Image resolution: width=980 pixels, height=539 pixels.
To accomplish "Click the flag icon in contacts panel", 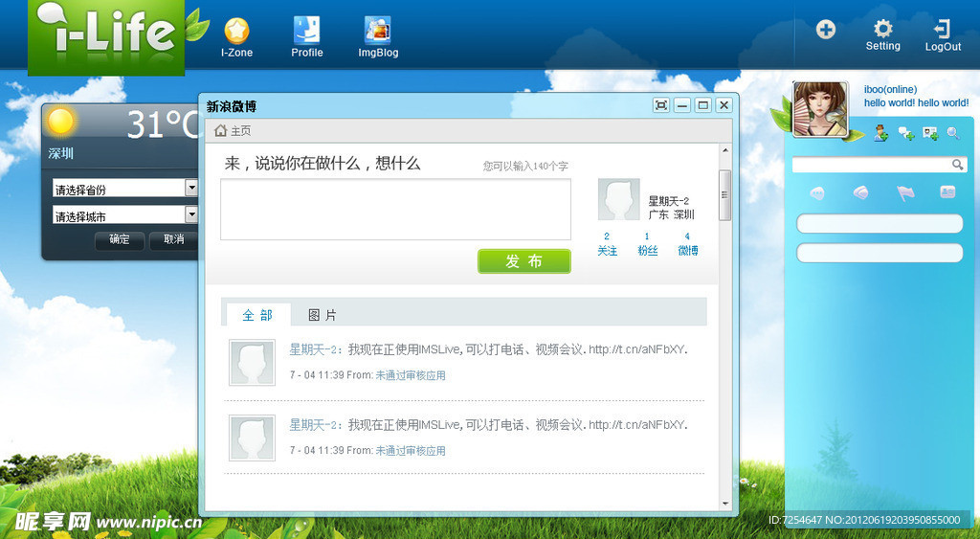I will tap(905, 192).
